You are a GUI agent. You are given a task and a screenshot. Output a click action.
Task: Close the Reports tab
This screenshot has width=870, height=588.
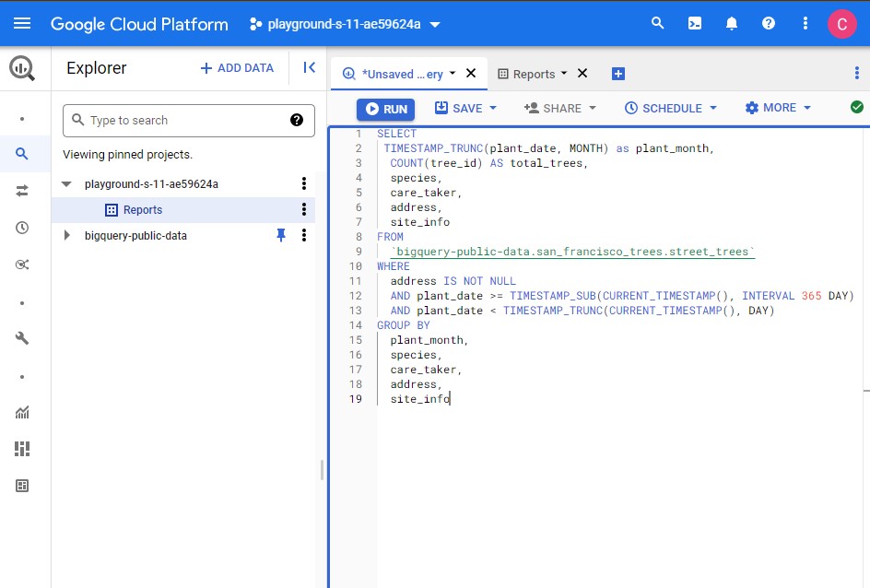point(582,73)
